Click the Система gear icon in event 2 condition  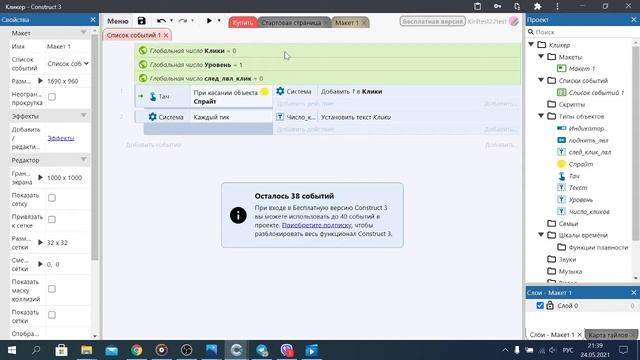click(x=153, y=117)
